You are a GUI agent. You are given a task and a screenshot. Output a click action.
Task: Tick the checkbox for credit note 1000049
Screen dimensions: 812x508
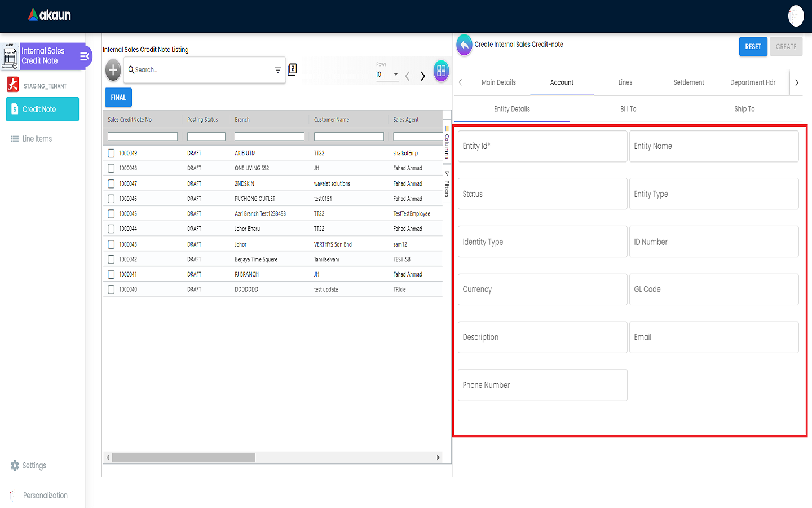coord(111,153)
